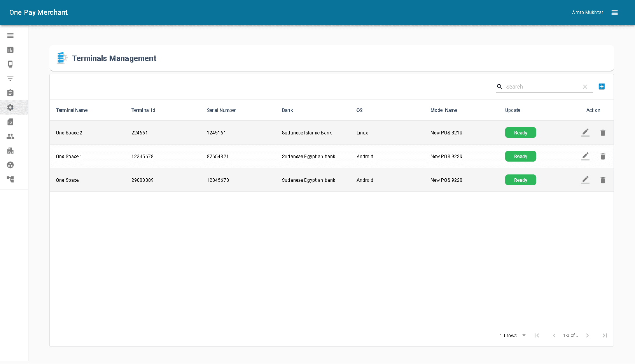635x364 pixels.
Task: Go to next page with right chevron
Action: pos(587,335)
